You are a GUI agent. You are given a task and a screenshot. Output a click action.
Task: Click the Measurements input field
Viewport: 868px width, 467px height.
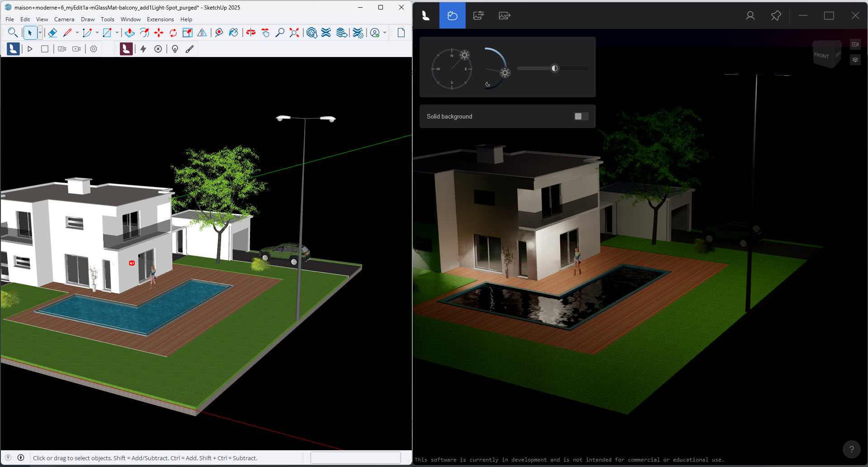point(355,457)
